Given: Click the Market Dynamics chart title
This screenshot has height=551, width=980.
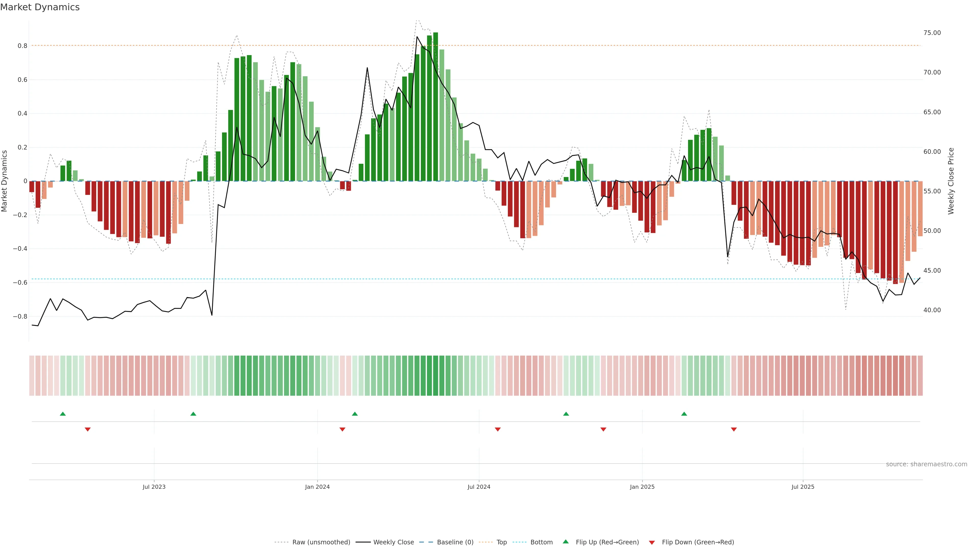Looking at the screenshot, I should [40, 7].
